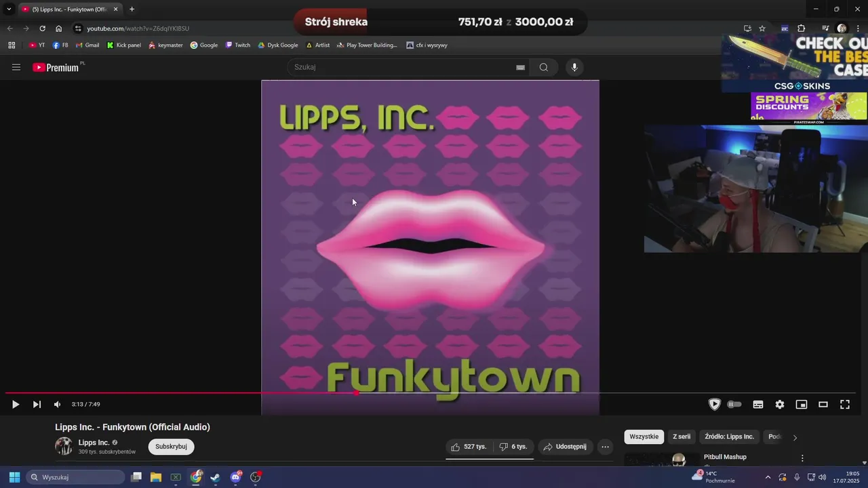Open the YouTube guide hamburger menu
The width and height of the screenshot is (868, 488).
tap(16, 67)
